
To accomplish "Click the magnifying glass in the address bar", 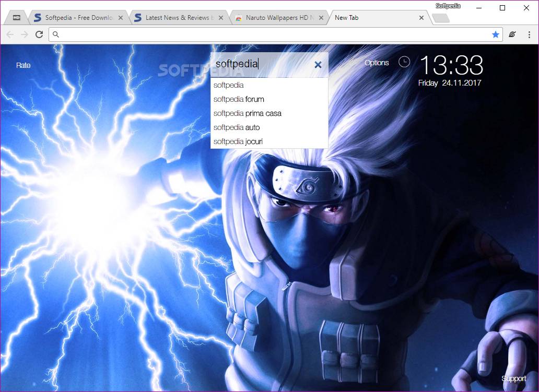I will point(55,34).
